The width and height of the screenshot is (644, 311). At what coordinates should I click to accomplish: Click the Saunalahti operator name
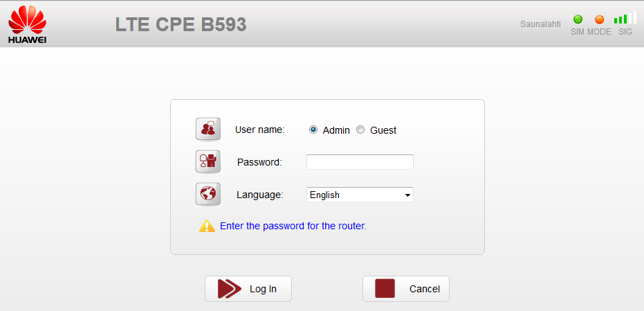coord(540,24)
